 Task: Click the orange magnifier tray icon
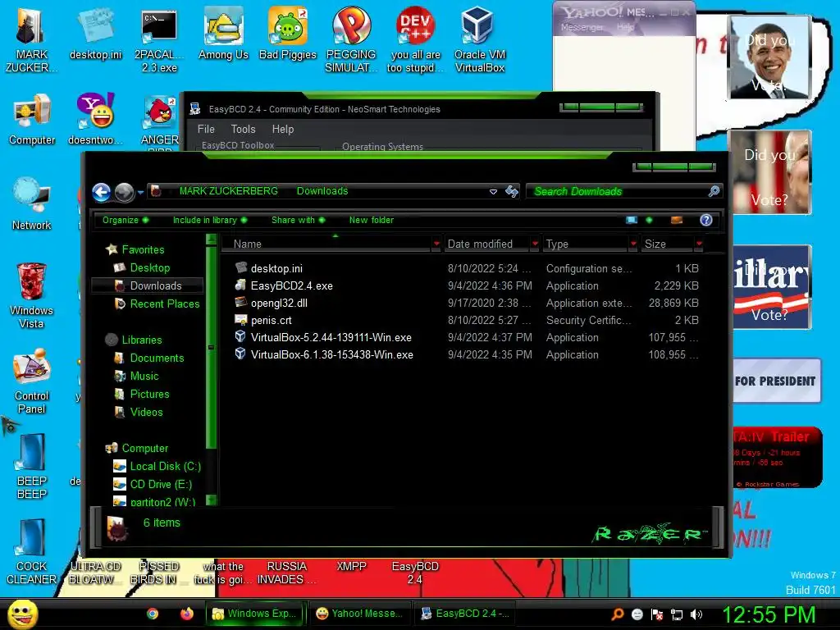617,614
